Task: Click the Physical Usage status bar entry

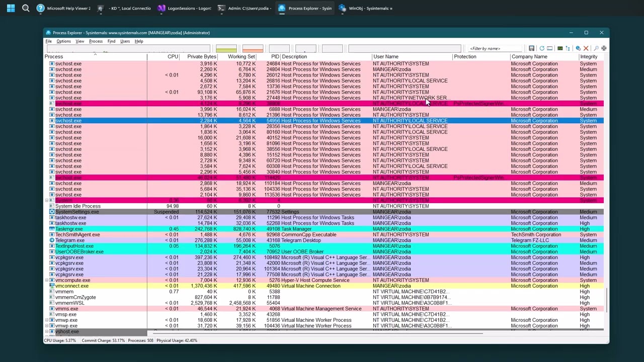Action: [177, 340]
